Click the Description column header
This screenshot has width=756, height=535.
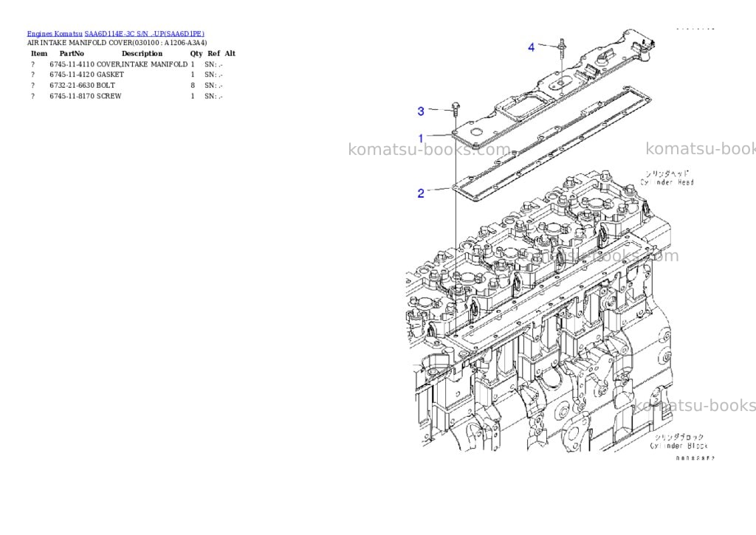[x=142, y=53]
